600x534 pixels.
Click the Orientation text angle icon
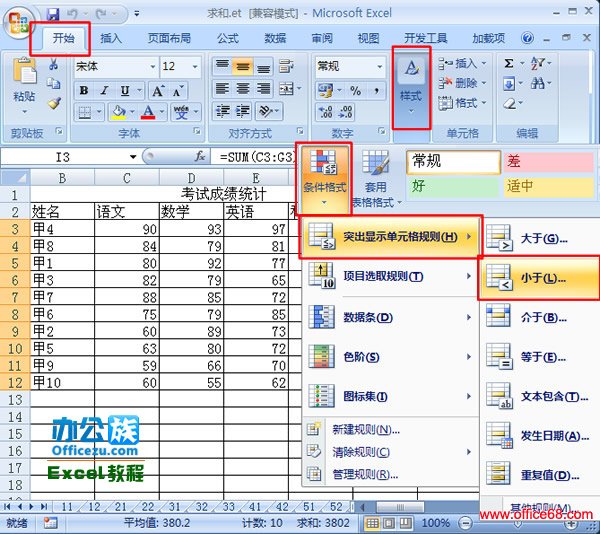[265, 112]
